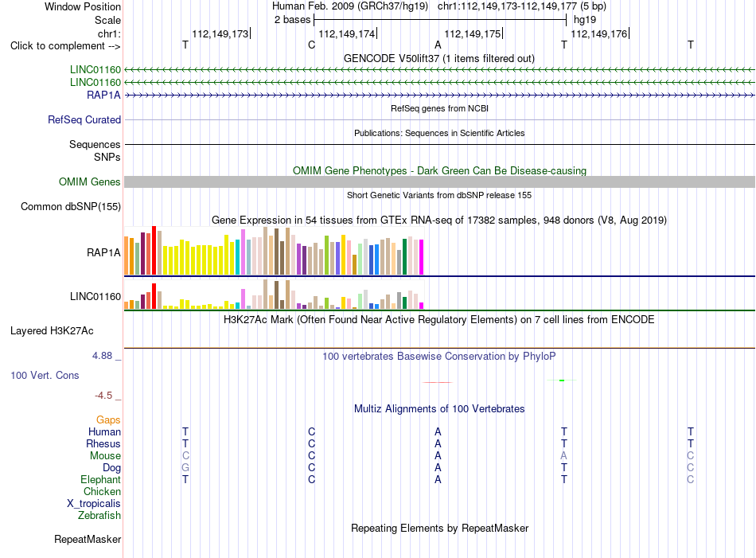Click the X_tropicalis alignment row label
Viewport: 756px width, 558px height.
pos(94,504)
